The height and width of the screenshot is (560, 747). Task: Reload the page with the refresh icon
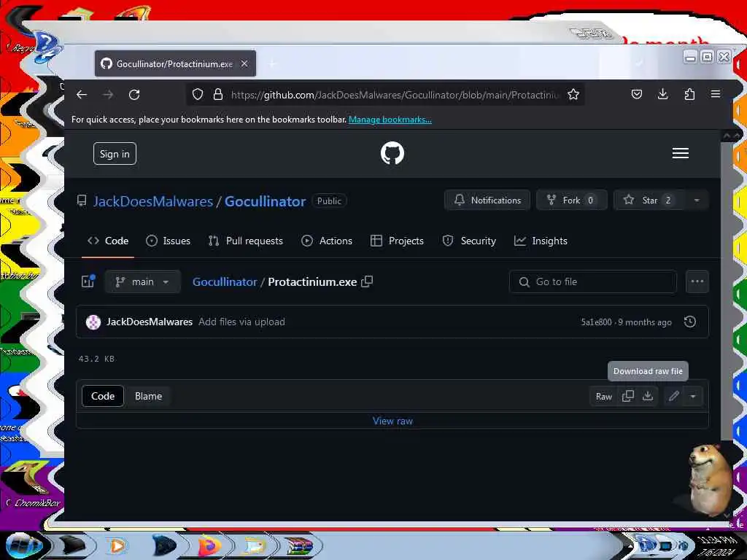(x=134, y=94)
